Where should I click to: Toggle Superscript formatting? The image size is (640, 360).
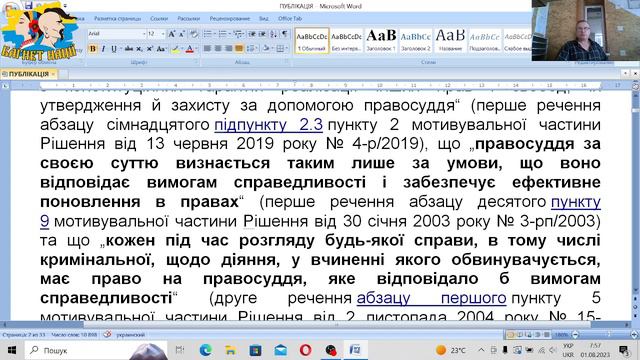click(x=149, y=49)
